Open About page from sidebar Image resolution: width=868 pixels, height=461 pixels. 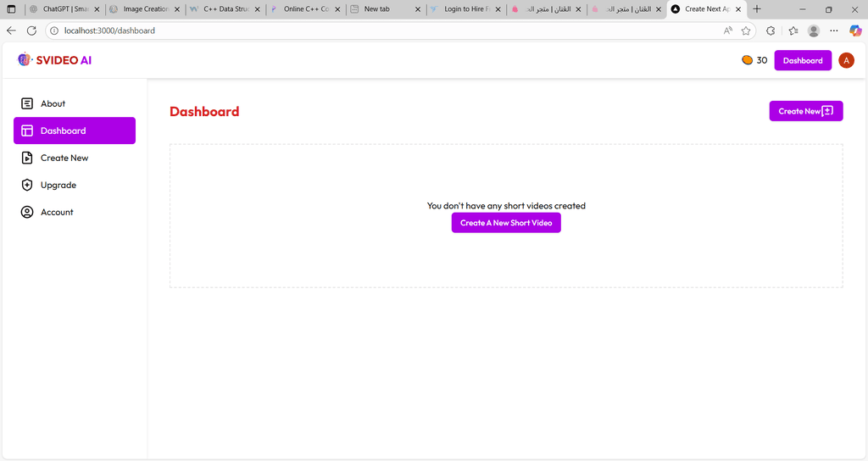tap(75, 103)
